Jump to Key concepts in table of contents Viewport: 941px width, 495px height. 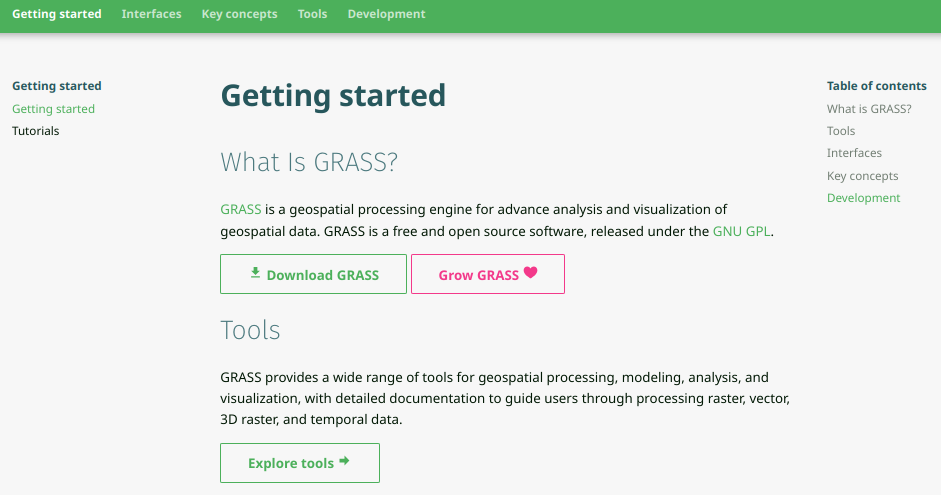[x=862, y=176]
